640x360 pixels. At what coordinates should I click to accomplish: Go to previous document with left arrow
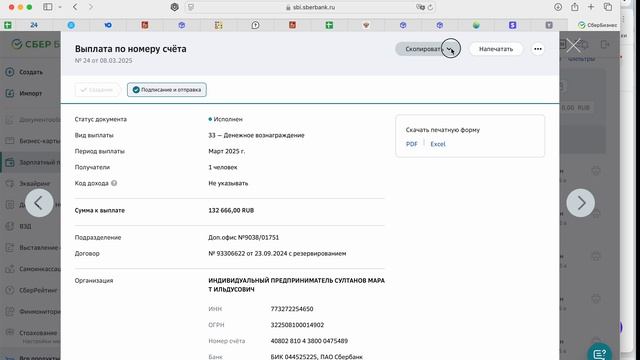tap(39, 203)
